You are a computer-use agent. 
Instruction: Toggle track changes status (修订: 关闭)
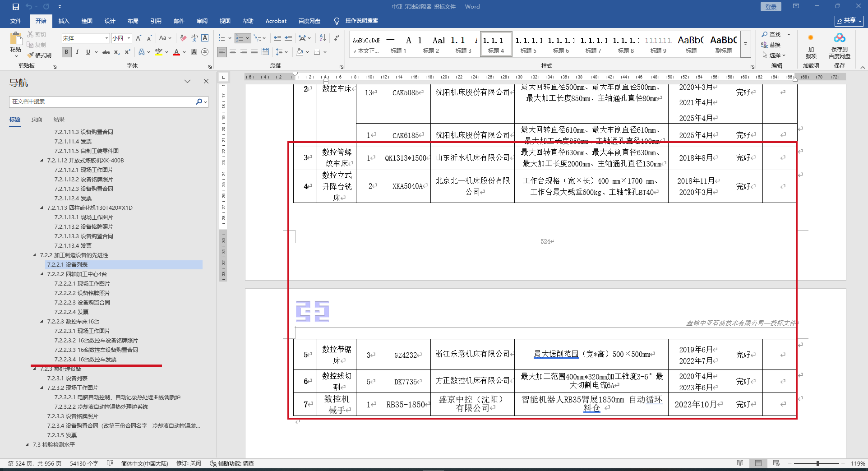[189, 463]
